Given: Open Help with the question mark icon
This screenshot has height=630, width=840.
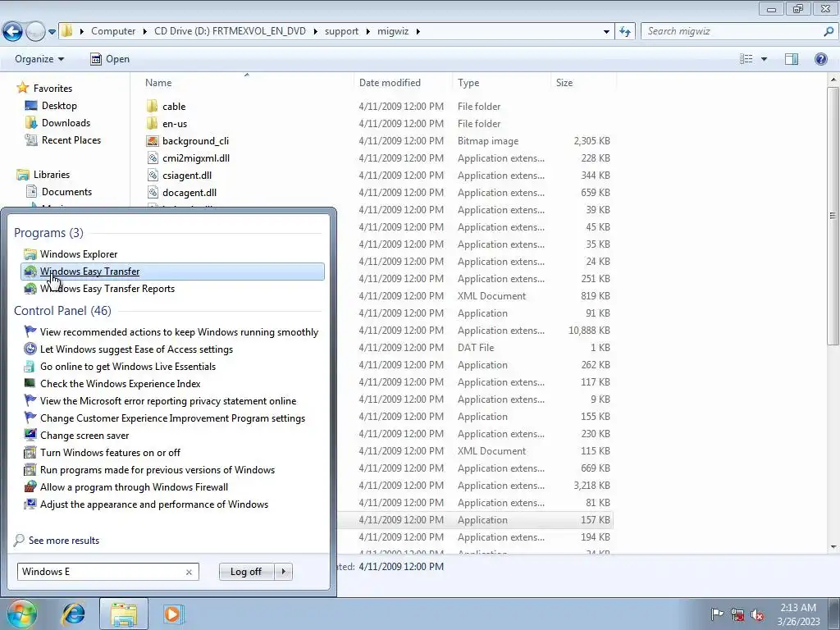Looking at the screenshot, I should click(x=820, y=59).
